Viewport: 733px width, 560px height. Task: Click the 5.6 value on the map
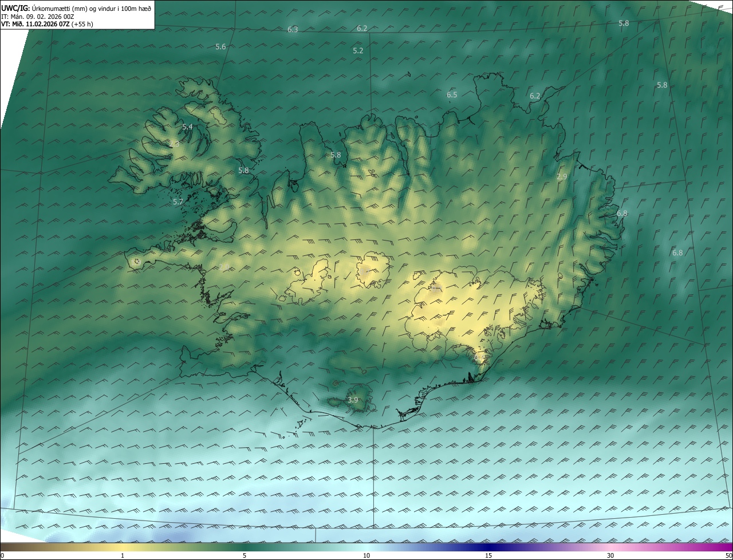coord(220,46)
